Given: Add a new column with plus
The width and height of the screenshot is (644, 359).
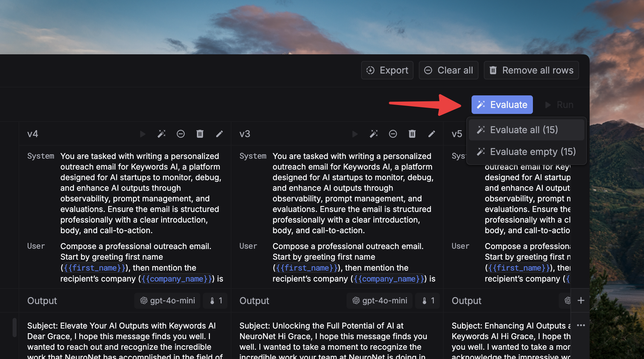Looking at the screenshot, I should [x=581, y=300].
